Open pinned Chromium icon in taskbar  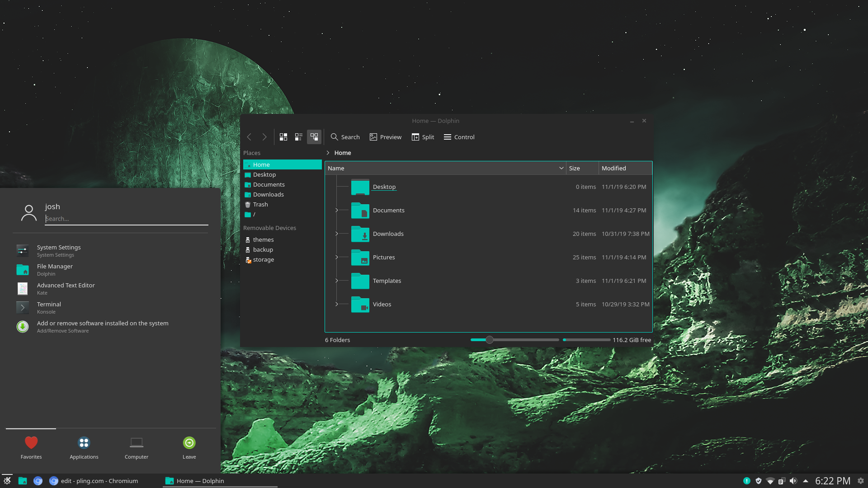click(38, 481)
